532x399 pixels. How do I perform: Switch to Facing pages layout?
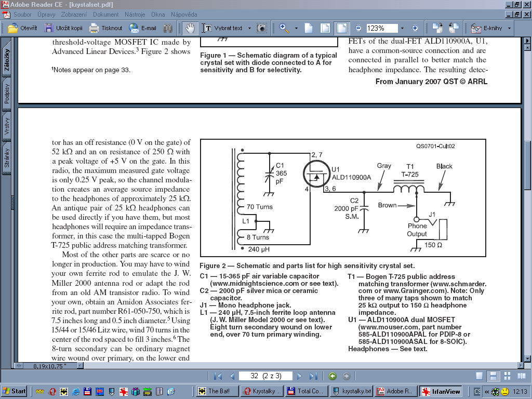tap(522, 376)
